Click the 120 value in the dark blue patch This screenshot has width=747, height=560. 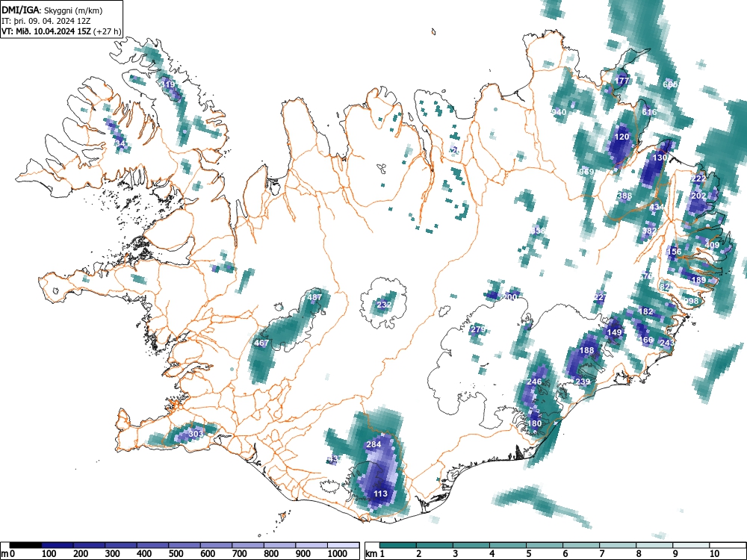622,137
